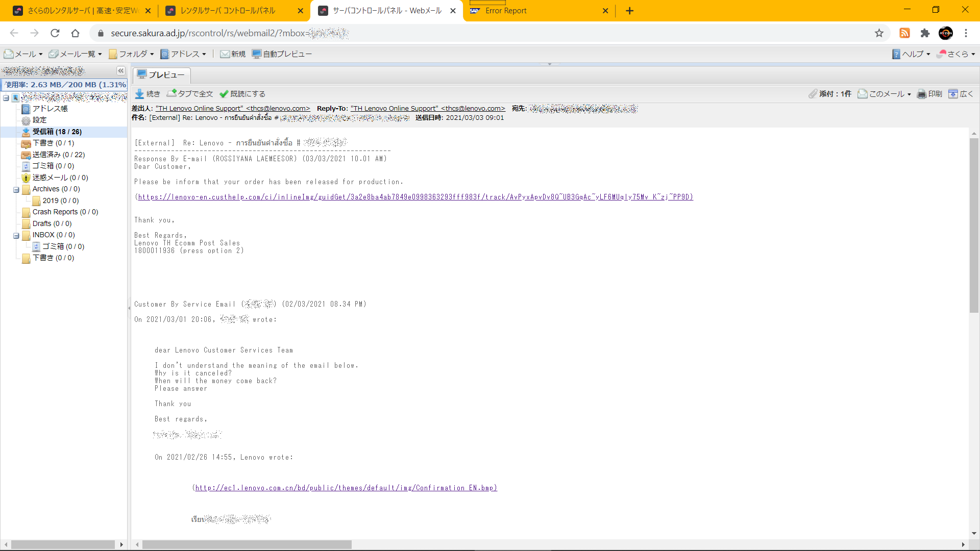The width and height of the screenshot is (980, 551).
Task: Click sender TH Lenovo Online Support link
Action: [x=233, y=109]
